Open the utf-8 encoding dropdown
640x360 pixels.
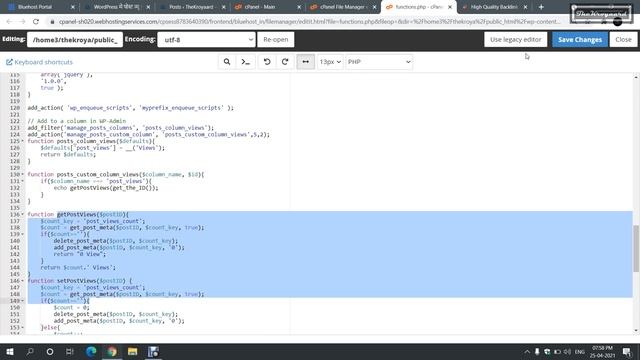pyautogui.click(x=207, y=40)
